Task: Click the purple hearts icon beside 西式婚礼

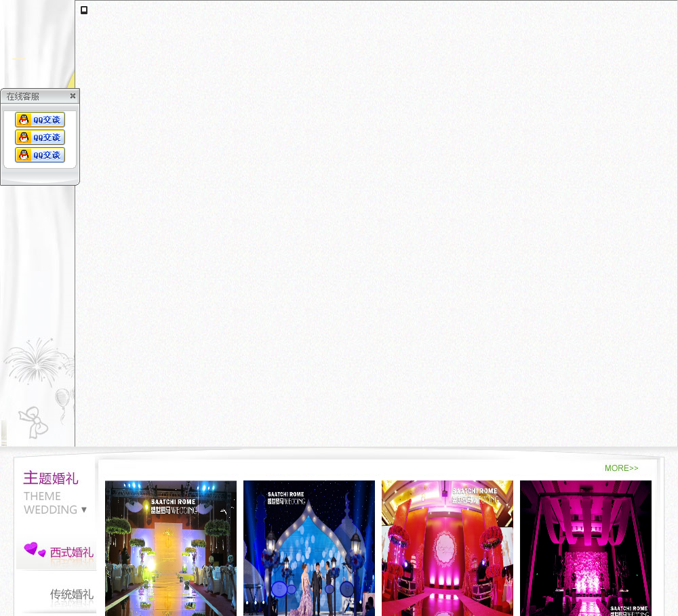Action: pyautogui.click(x=35, y=550)
